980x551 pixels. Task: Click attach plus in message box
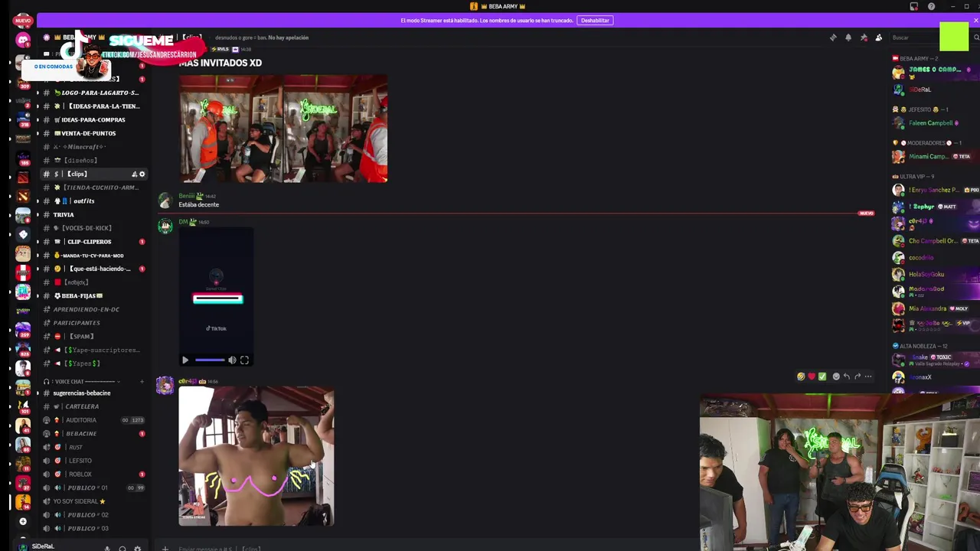[165, 548]
